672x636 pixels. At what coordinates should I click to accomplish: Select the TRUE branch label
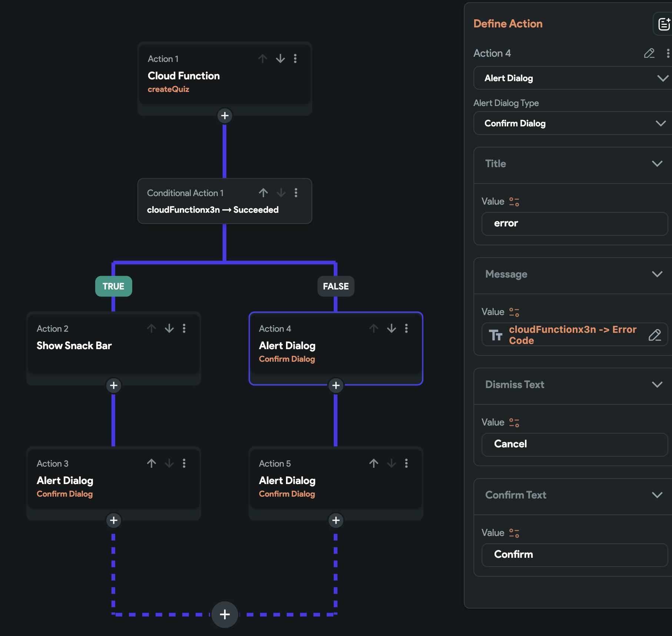[x=113, y=286]
